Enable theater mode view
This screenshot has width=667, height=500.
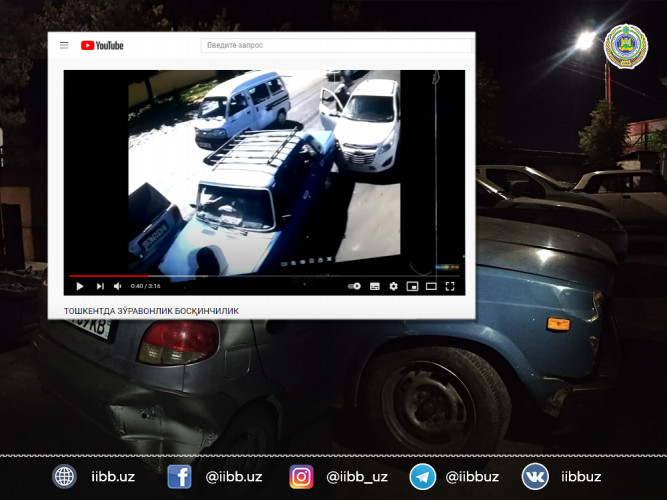[x=431, y=286]
